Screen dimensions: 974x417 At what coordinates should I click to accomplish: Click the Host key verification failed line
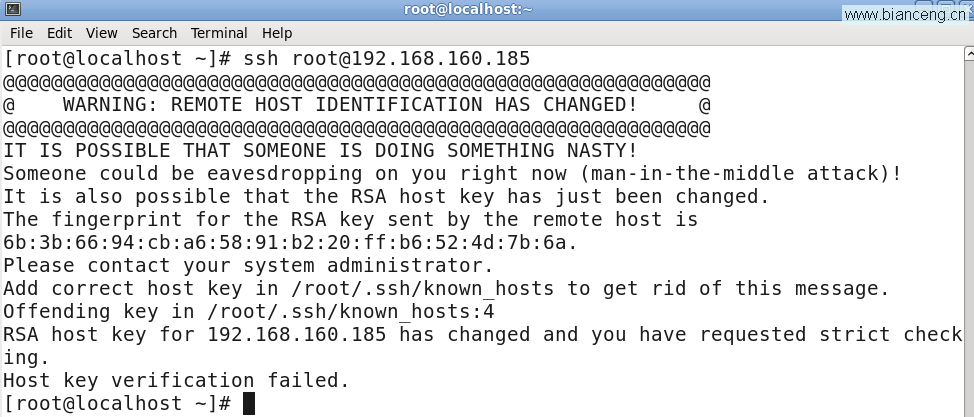176,380
